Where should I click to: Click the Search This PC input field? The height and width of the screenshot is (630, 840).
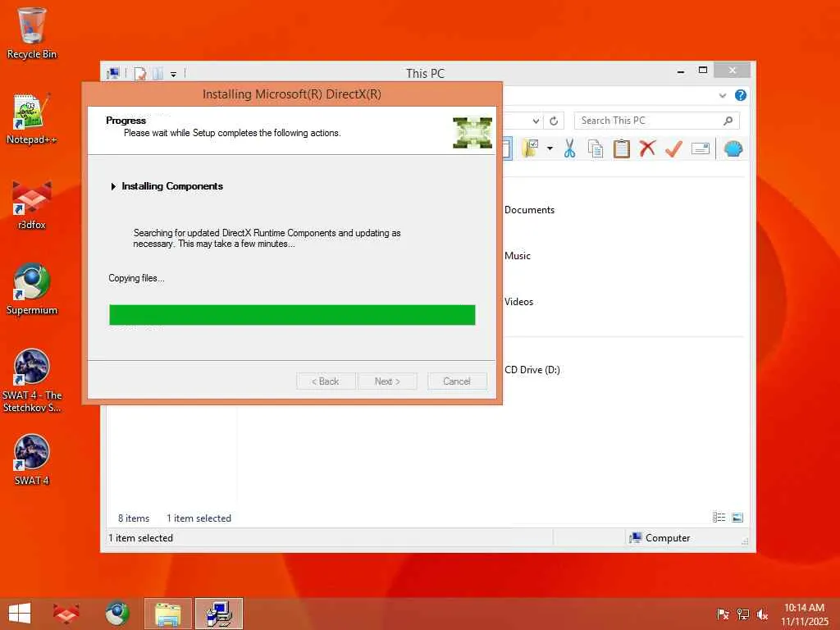pos(657,121)
